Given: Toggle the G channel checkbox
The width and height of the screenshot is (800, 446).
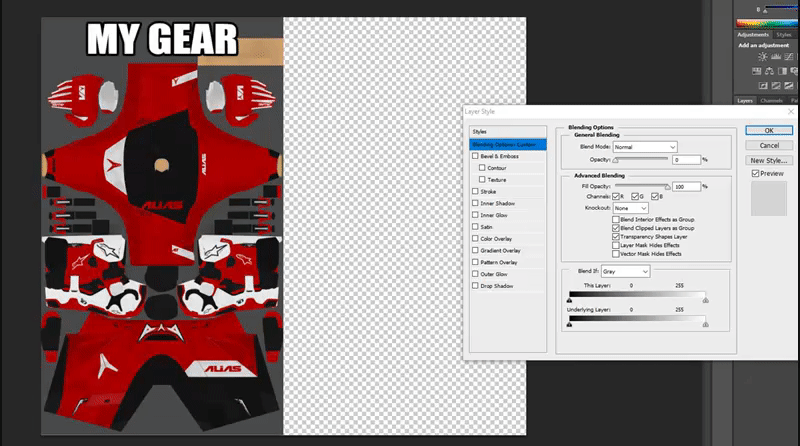Looking at the screenshot, I should click(635, 196).
